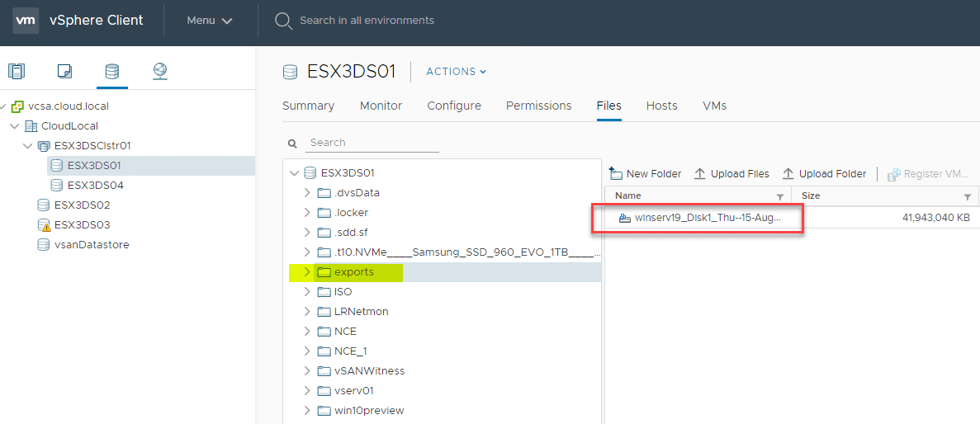
Task: Select the winserv19_Disk1_Thu--15-Aug file name
Action: point(708,218)
